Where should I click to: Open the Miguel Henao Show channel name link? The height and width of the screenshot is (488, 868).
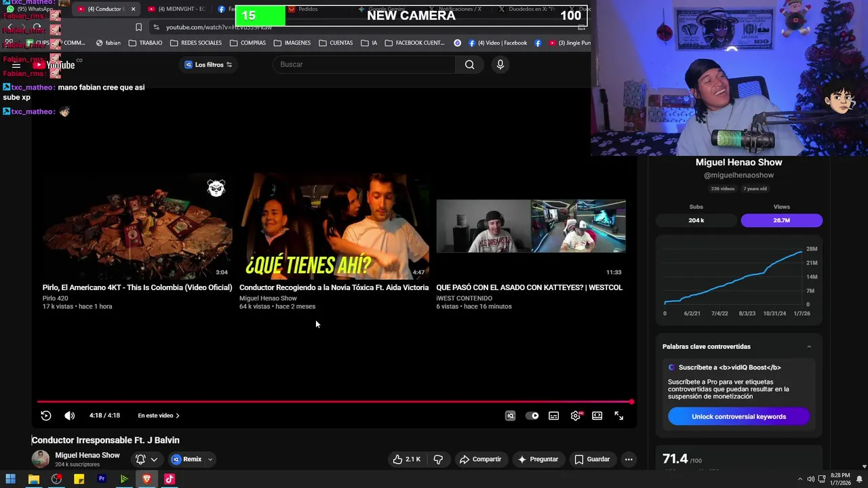[87, 455]
